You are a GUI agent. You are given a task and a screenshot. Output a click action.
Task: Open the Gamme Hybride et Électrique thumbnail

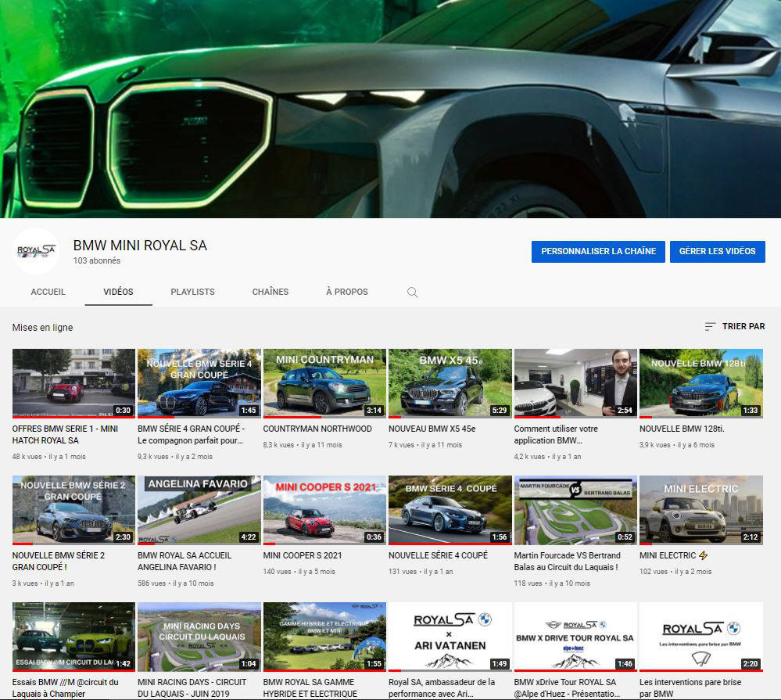click(324, 637)
